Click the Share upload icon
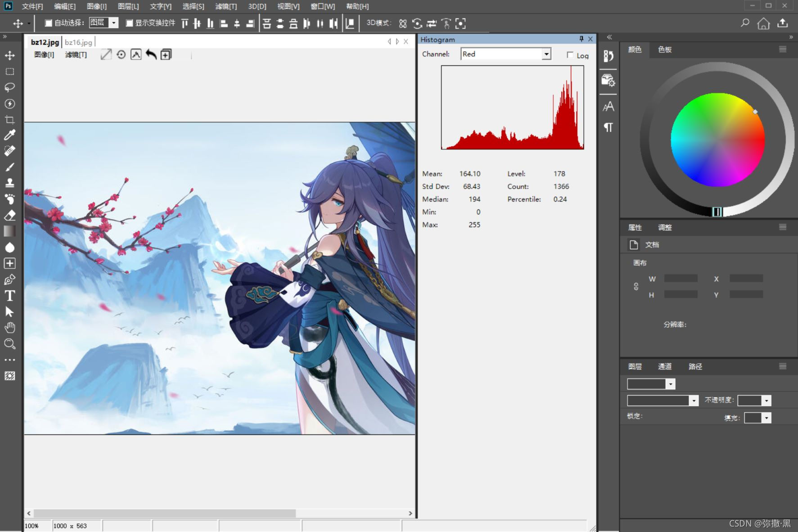This screenshot has width=798, height=532. click(783, 23)
